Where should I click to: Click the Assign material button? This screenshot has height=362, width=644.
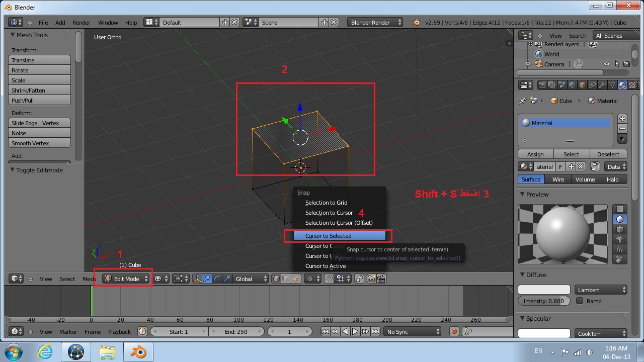pos(536,154)
